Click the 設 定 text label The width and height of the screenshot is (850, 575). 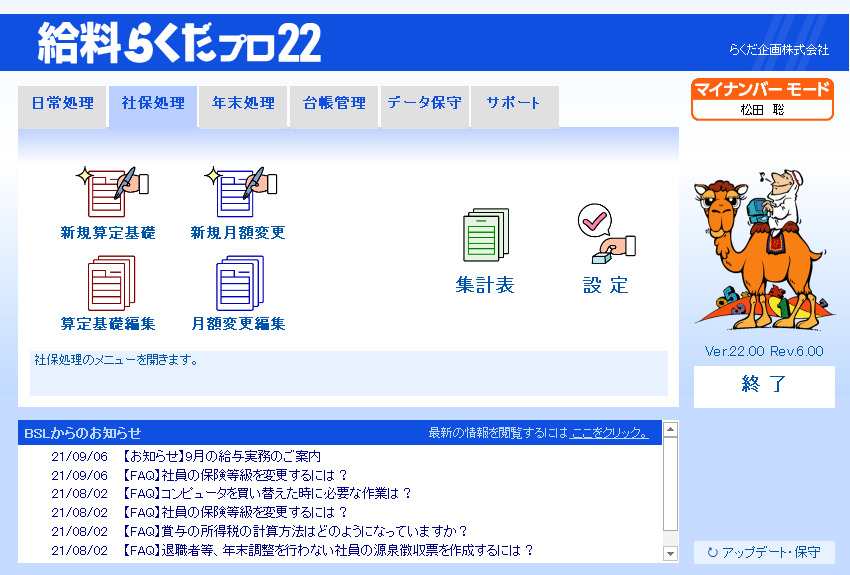(606, 285)
